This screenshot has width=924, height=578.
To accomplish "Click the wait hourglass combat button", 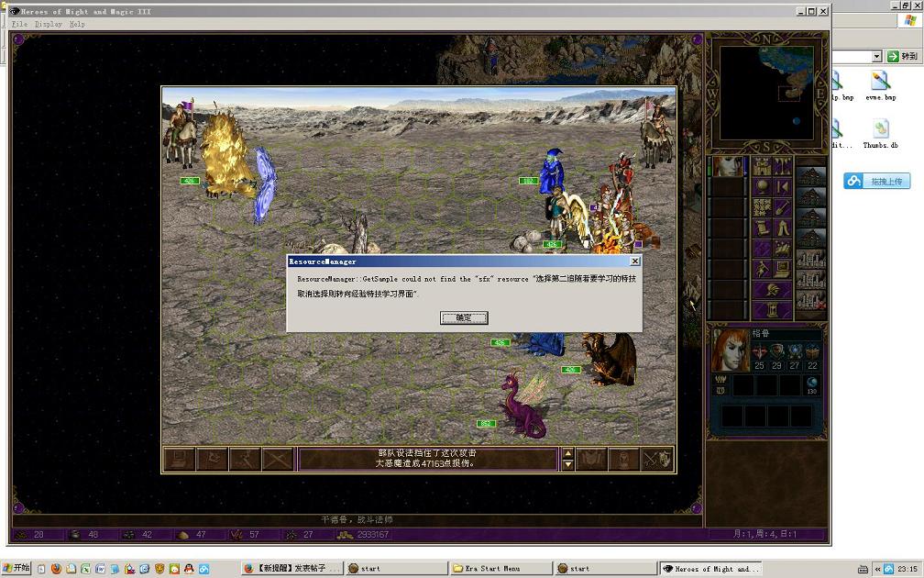I will 624,460.
